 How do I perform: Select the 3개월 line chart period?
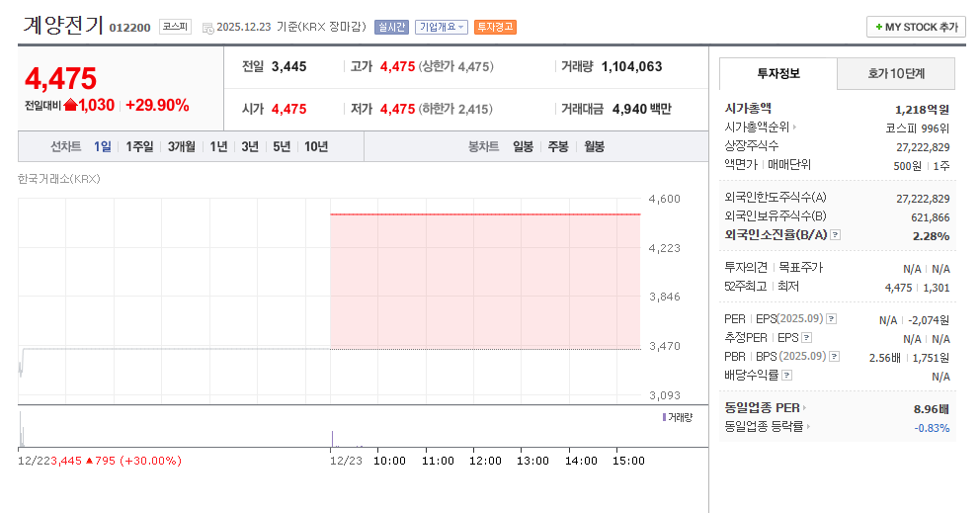pos(181,146)
